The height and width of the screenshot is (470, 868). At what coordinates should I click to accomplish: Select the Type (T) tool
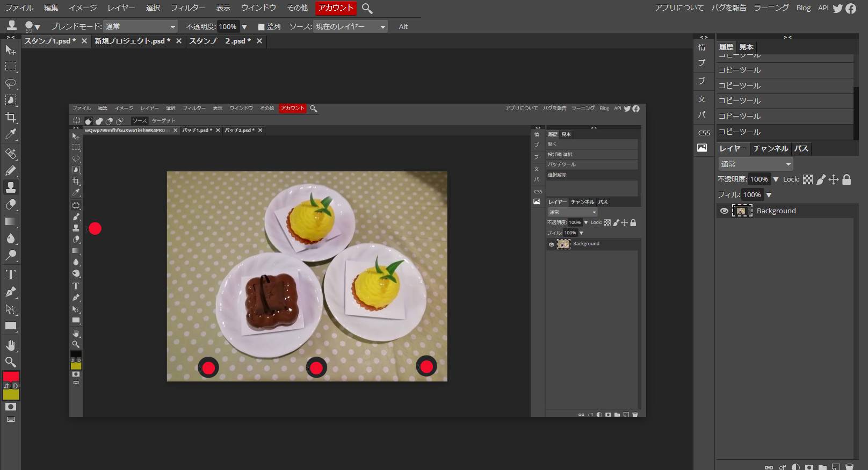click(11, 274)
